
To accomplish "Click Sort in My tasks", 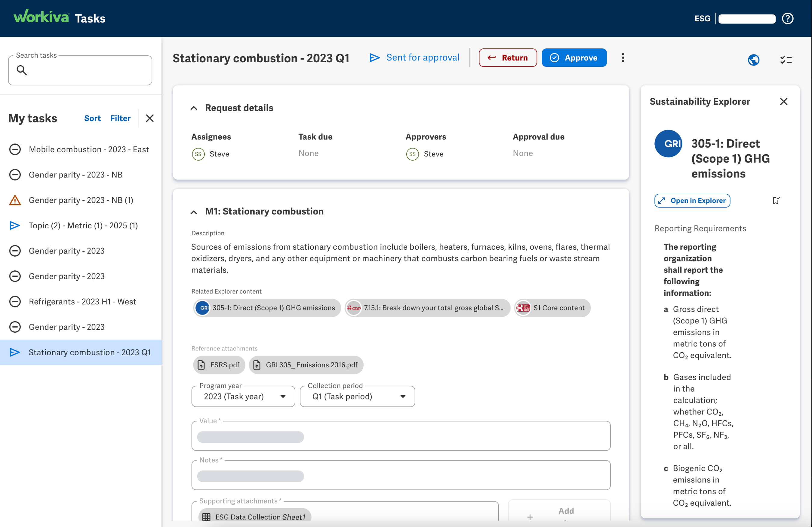I will coord(92,118).
